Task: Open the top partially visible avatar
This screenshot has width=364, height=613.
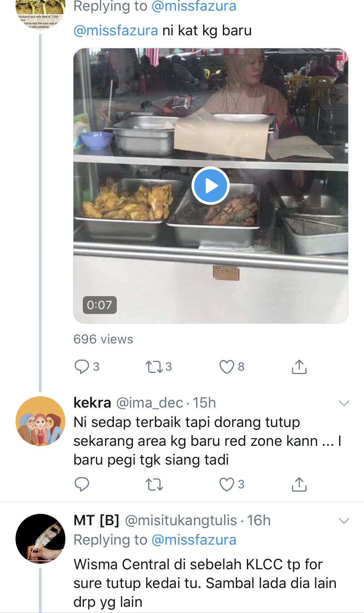Action: [x=40, y=13]
